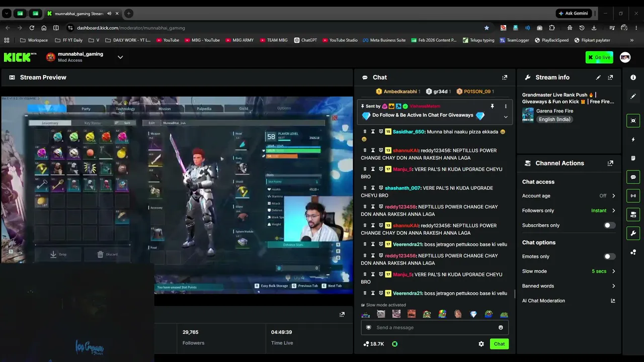Show more bookmarks overflow chevron

click(632, 40)
